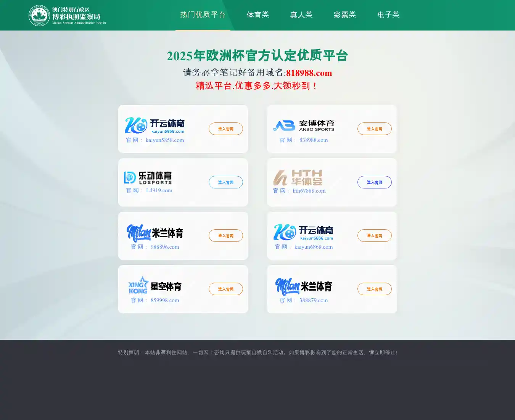Open the 838988.com link

(x=313, y=140)
